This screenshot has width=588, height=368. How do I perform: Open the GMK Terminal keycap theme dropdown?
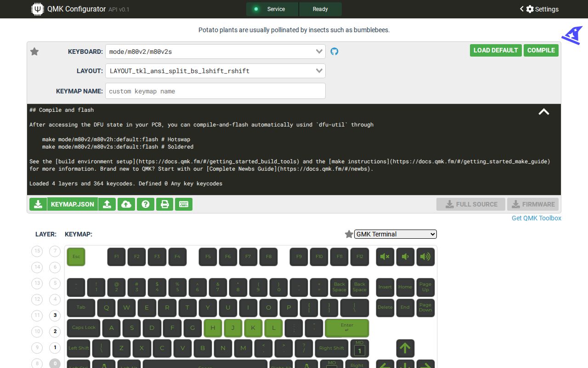(x=395, y=234)
